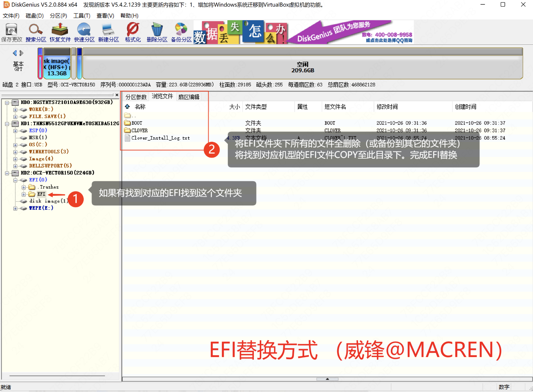Open the 工具(T) menu
The width and height of the screenshot is (533, 392).
click(x=82, y=16)
